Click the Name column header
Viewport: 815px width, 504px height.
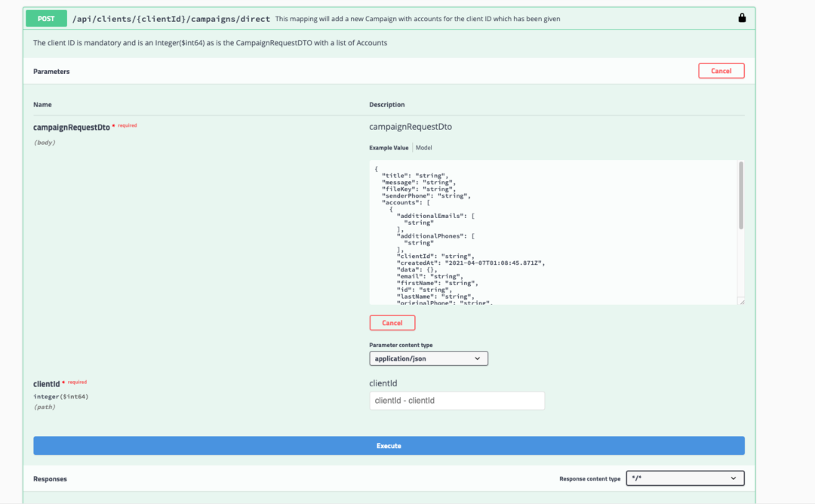[x=42, y=104]
